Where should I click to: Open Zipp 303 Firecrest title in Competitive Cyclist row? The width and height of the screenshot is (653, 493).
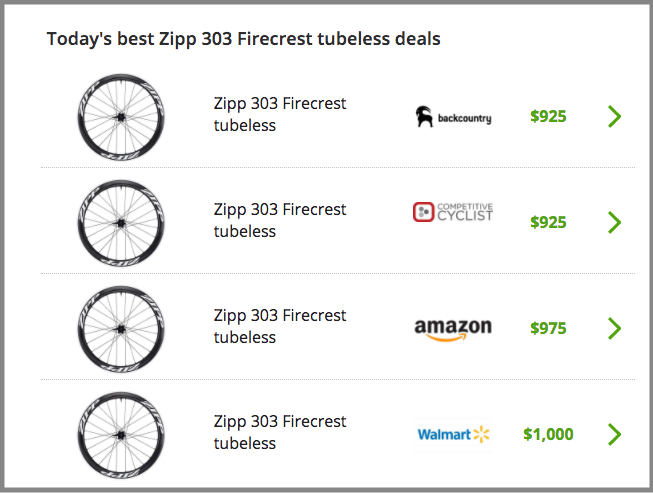[x=279, y=220]
